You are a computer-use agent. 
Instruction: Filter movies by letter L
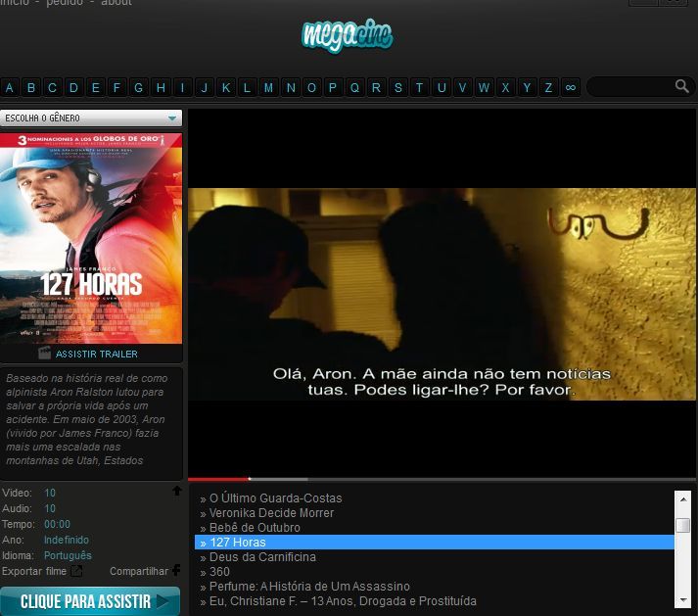(247, 87)
